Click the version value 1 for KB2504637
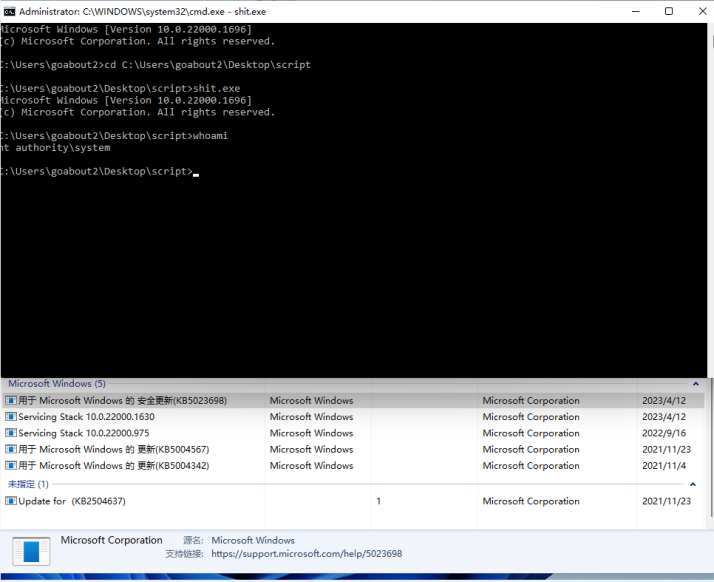Image resolution: width=714 pixels, height=582 pixels. [x=378, y=501]
